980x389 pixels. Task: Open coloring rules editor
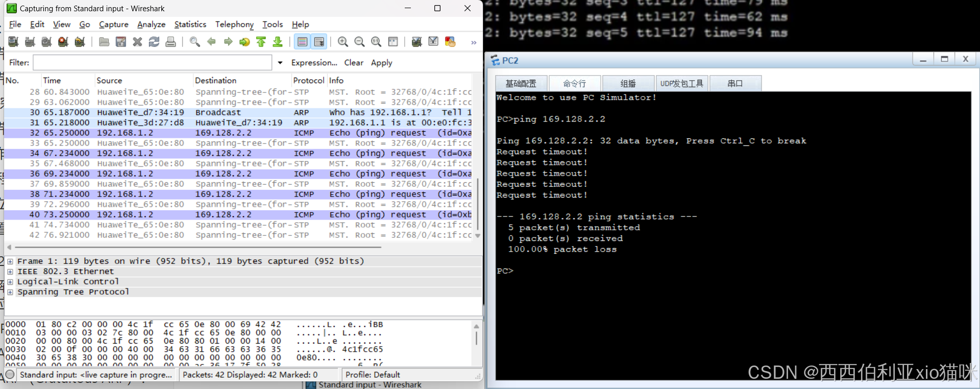tap(450, 42)
